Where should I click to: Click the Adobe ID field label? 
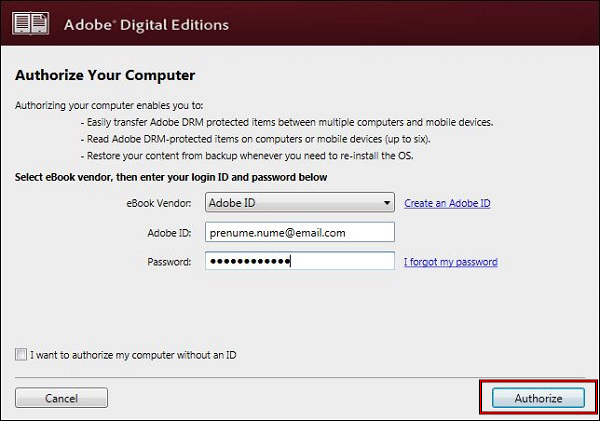(170, 233)
